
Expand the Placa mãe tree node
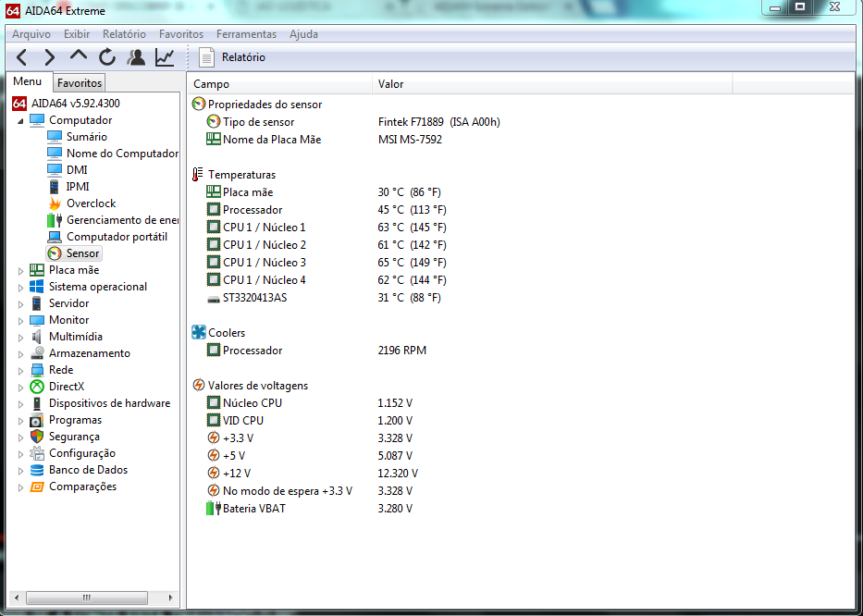tap(20, 271)
